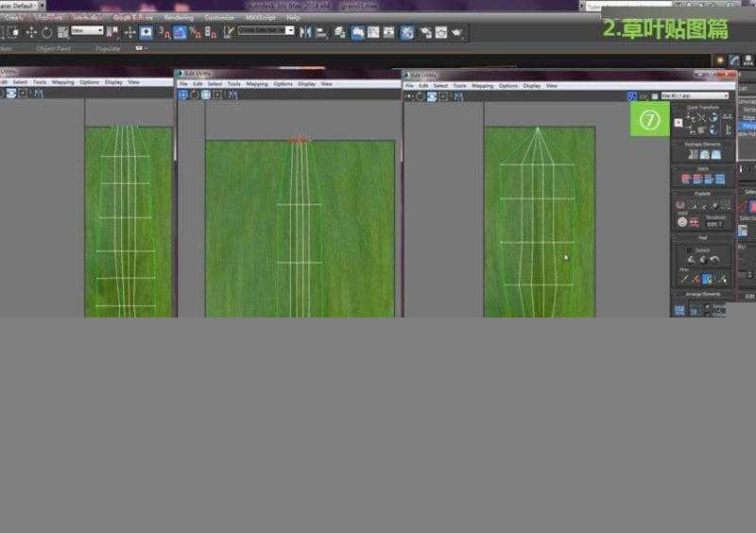Screen dimensions: 756x533
Task: Open Mapping menu in middle Edit UVWs window
Action: (256, 84)
